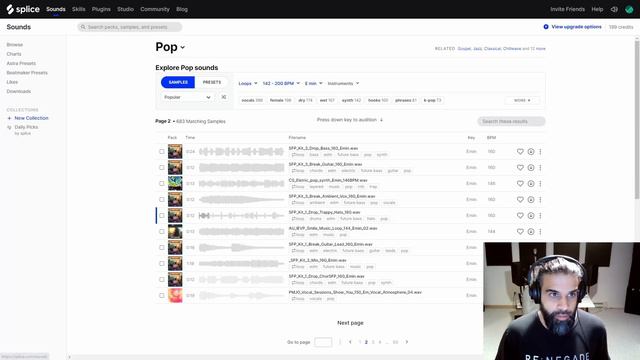Image resolution: width=640 pixels, height=360 pixels.
Task: Open the Plugins nav item
Action: pyautogui.click(x=101, y=9)
